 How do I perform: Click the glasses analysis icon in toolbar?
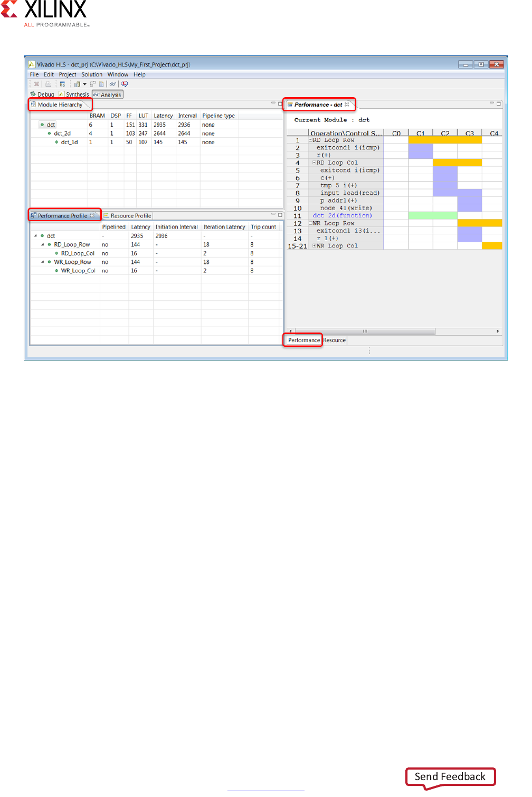click(113, 84)
